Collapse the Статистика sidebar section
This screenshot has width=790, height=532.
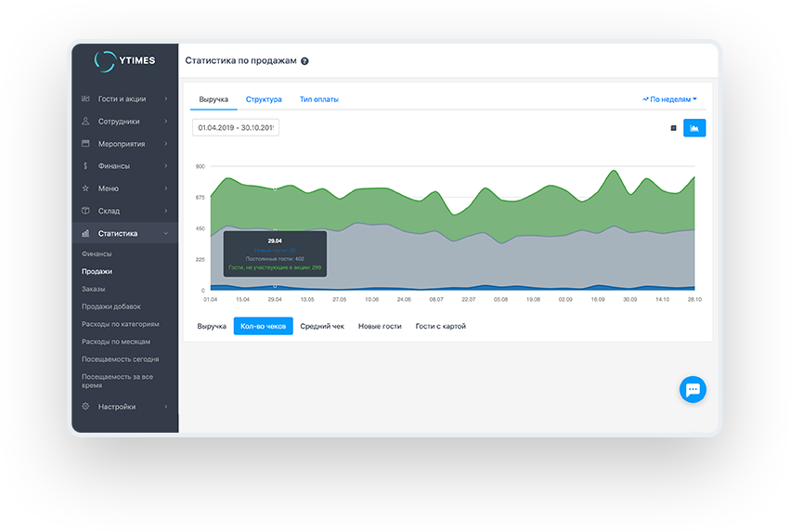pos(165,234)
